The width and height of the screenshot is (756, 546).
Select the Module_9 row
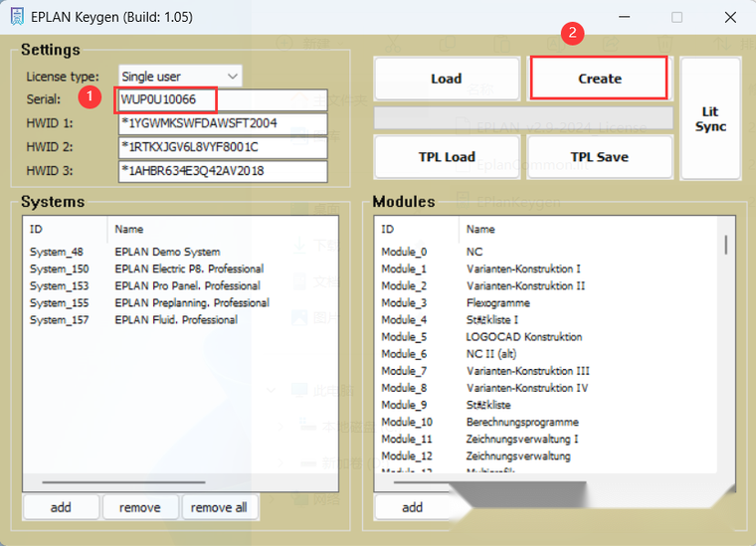(546, 405)
